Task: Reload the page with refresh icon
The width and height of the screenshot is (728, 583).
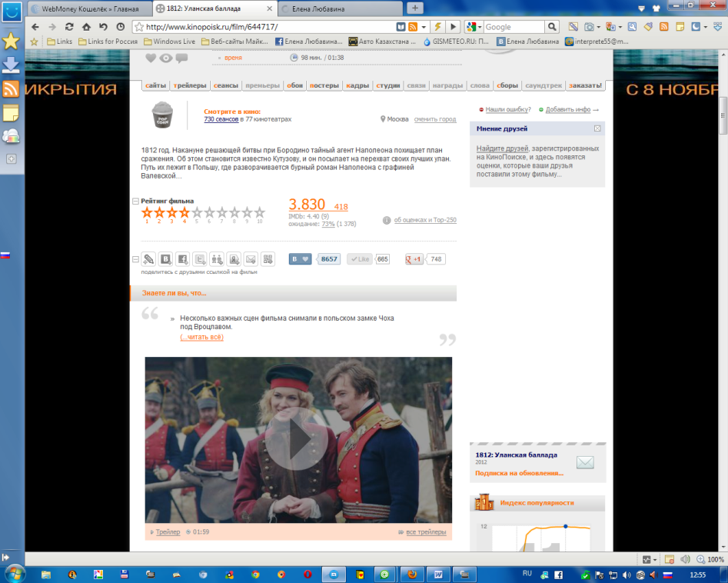Action: pos(69,27)
